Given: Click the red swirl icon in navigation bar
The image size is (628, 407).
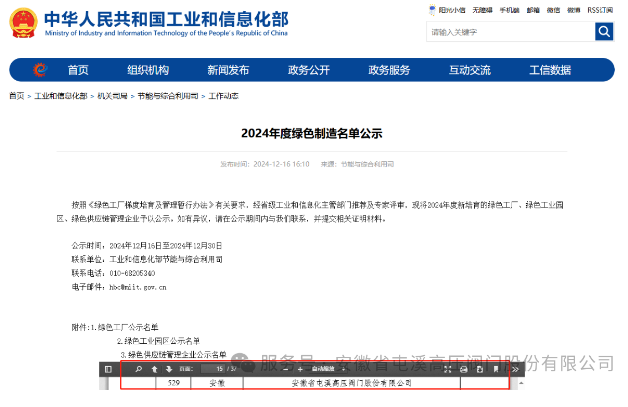Looking at the screenshot, I should coord(40,70).
